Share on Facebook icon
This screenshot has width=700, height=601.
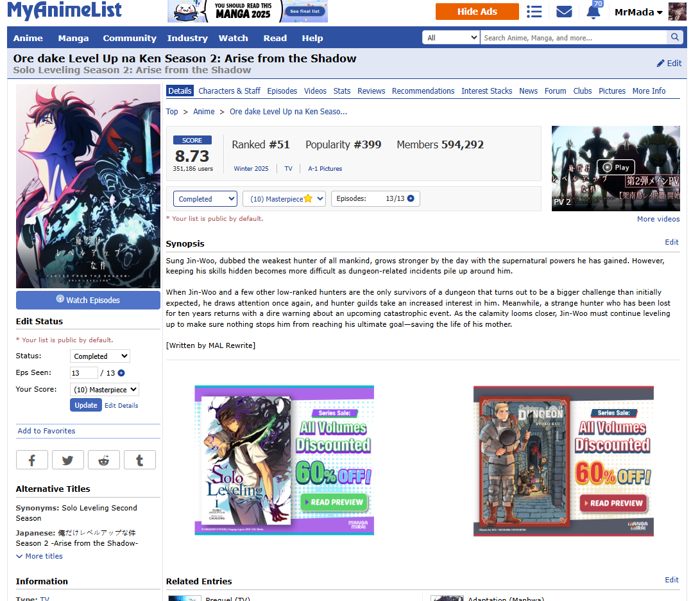click(x=32, y=460)
